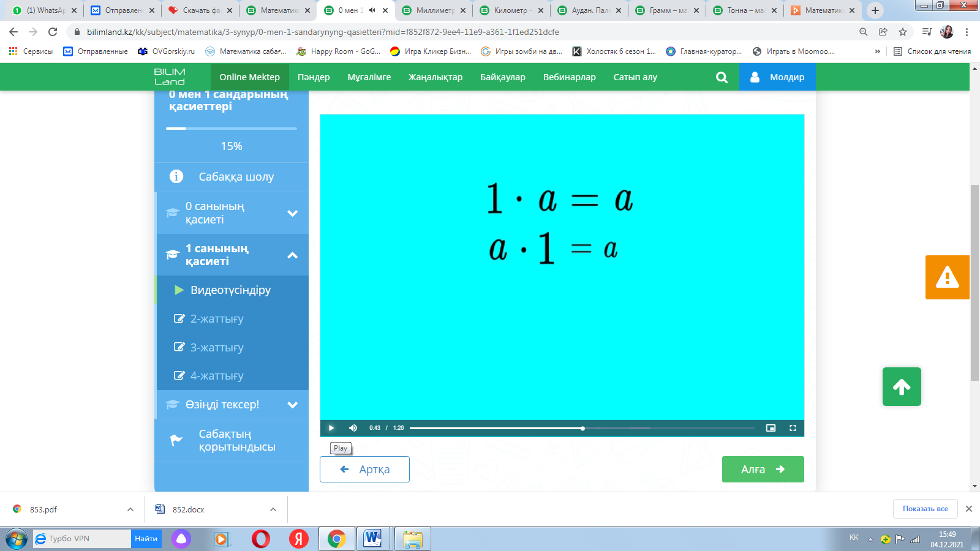Image resolution: width=980 pixels, height=551 pixels.
Task: Close the Скачать tab
Action: point(230,10)
